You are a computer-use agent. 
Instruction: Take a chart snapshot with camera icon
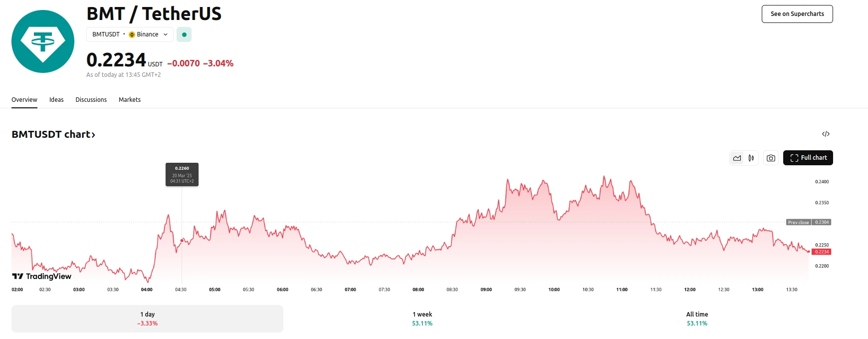[771, 158]
